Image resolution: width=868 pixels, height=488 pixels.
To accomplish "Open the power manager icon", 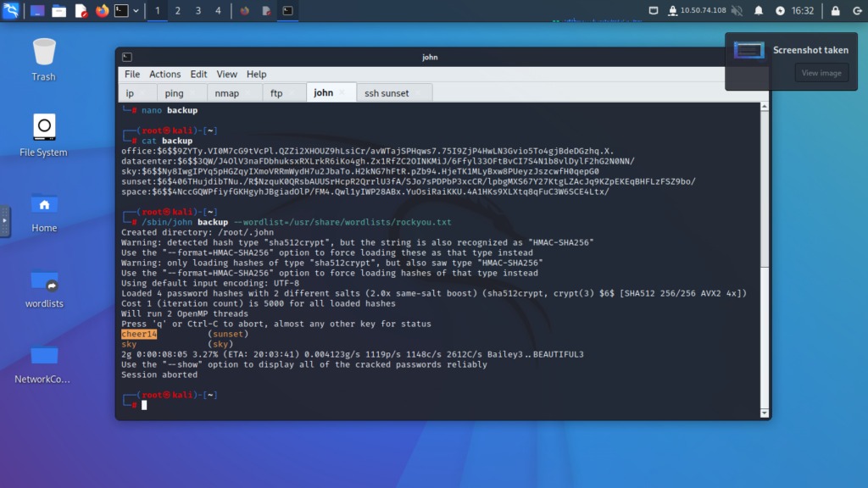I will coord(780,11).
